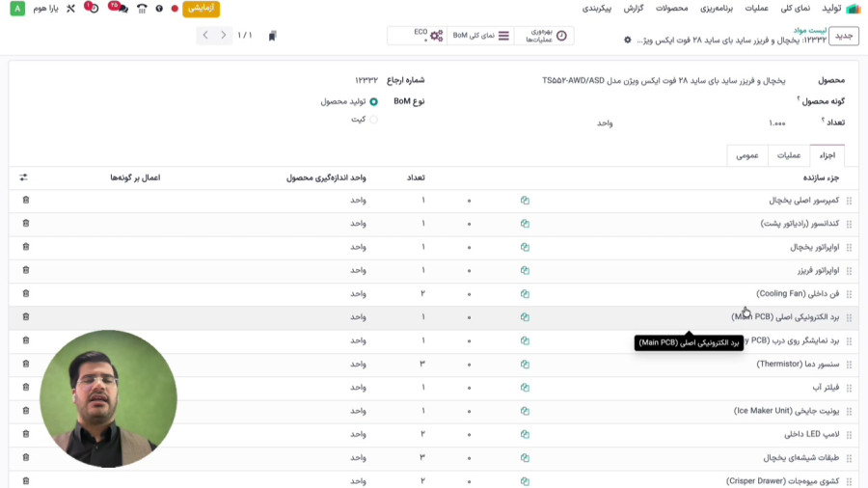
Task: Open the برنامه‌ریزی menu in top bar
Action: (x=716, y=9)
